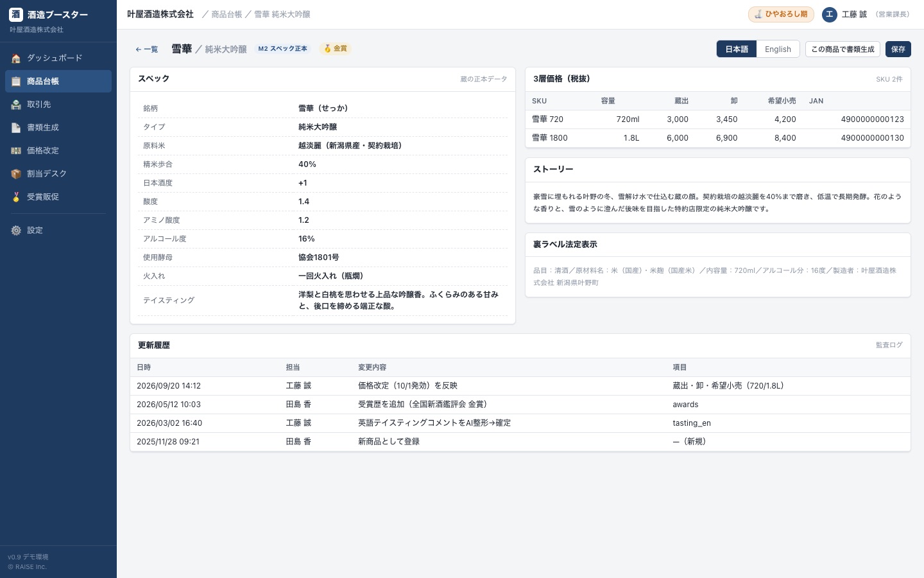The image size is (924, 578).
Task: Click the 卸 price 3,450
Action: coord(726,119)
